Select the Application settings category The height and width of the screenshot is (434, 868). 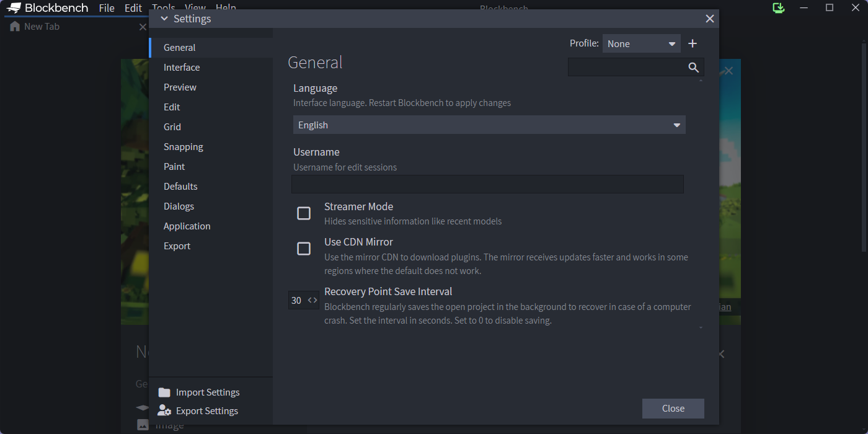tap(187, 226)
